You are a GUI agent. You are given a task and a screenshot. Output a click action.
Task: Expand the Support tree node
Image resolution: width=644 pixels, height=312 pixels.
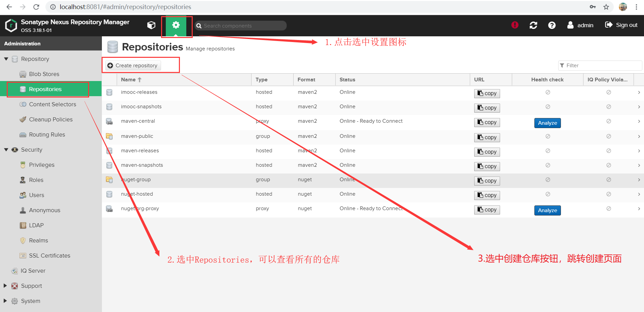click(5, 286)
